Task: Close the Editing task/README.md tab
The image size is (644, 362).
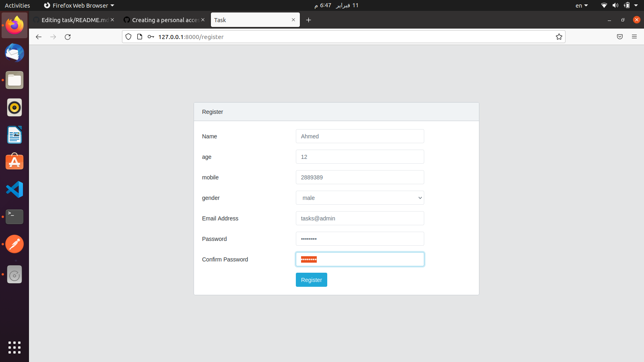Action: [x=112, y=20]
